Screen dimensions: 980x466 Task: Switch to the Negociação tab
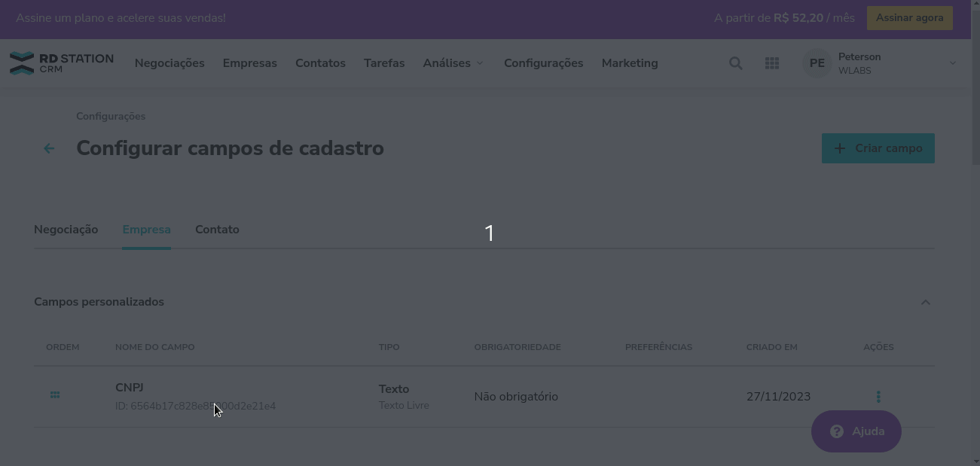(66, 229)
